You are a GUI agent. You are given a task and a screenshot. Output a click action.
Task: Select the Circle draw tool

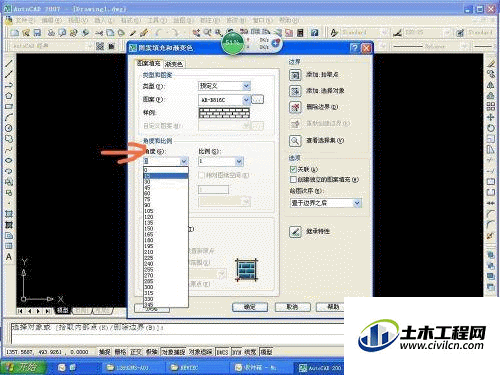click(x=9, y=128)
